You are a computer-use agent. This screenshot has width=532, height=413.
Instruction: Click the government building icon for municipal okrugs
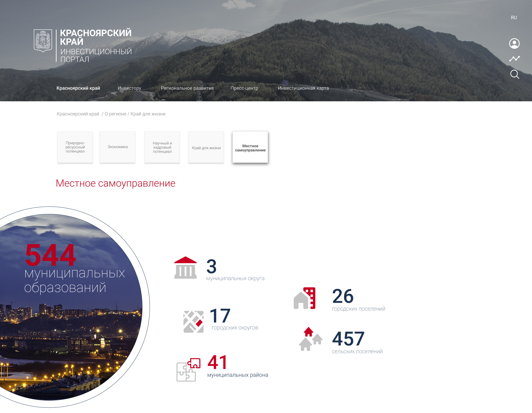point(185,267)
